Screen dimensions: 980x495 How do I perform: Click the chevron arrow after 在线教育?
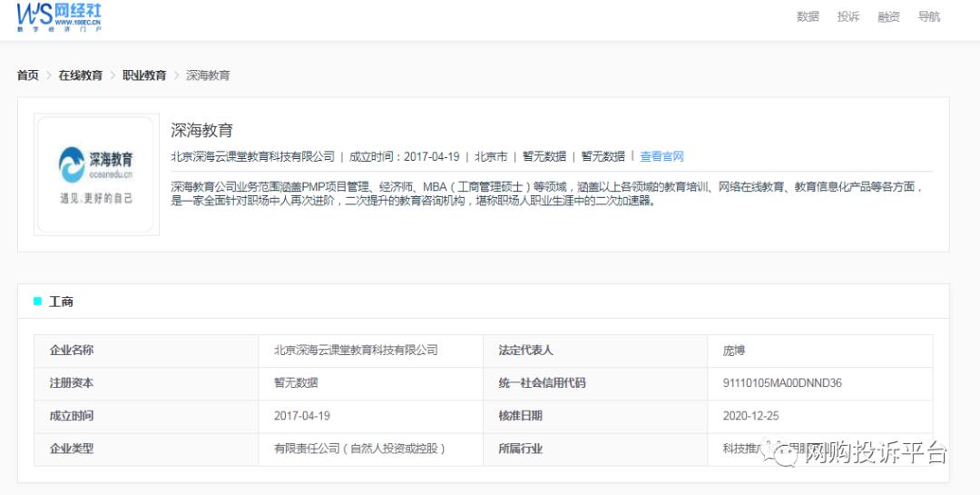click(113, 75)
